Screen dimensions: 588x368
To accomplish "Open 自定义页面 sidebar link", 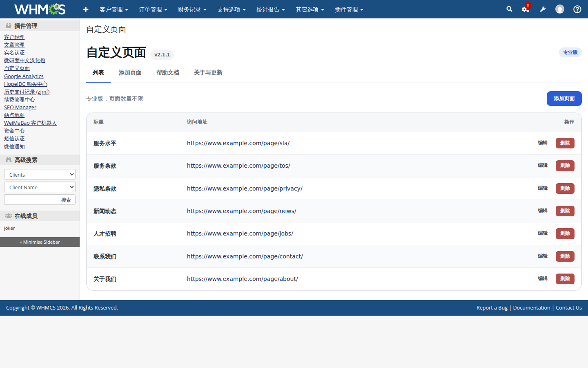I will (x=17, y=68).
